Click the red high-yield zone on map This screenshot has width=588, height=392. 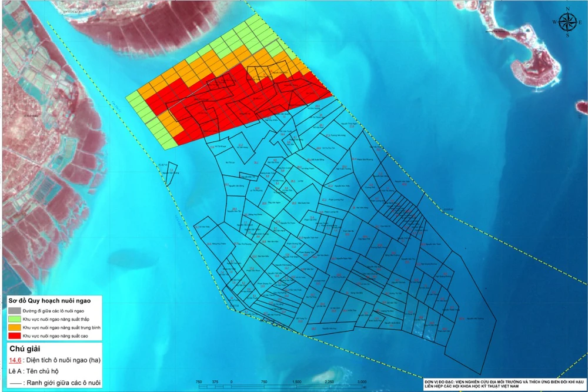240,105
